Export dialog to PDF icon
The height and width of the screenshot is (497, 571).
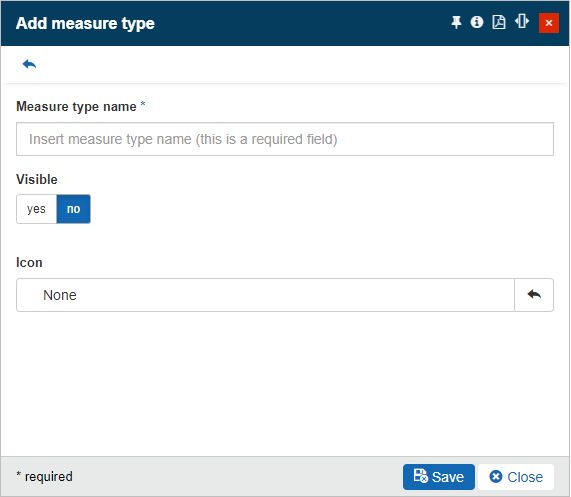pos(499,22)
